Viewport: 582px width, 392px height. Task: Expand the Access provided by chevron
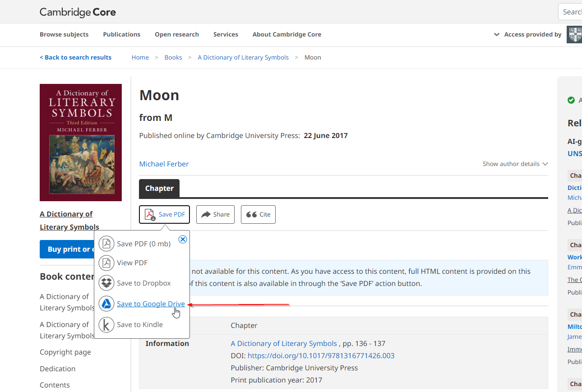tap(497, 34)
